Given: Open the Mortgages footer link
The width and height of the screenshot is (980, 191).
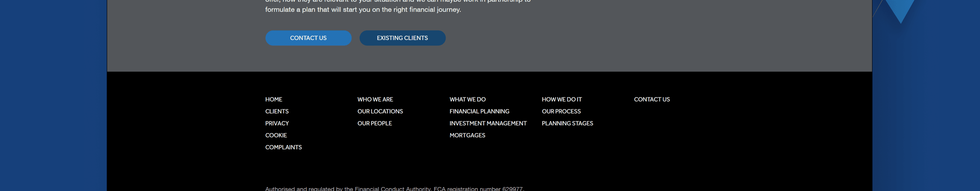Looking at the screenshot, I should tap(467, 135).
